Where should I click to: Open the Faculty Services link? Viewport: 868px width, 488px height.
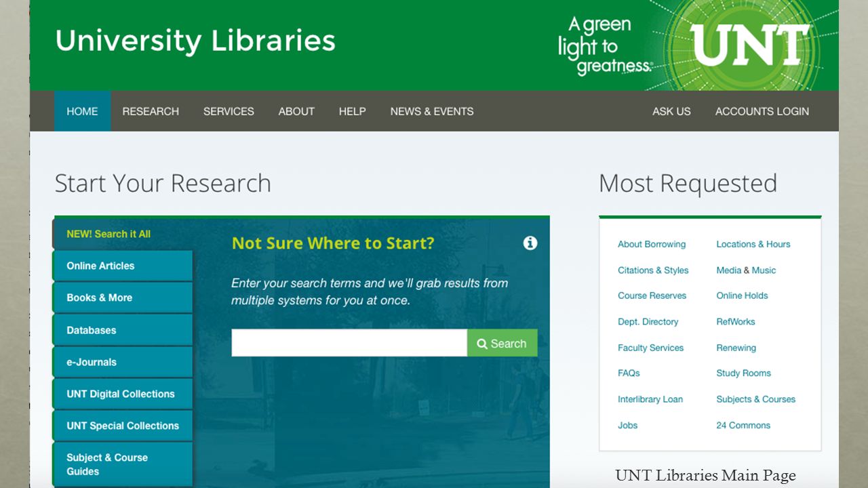[x=650, y=348]
